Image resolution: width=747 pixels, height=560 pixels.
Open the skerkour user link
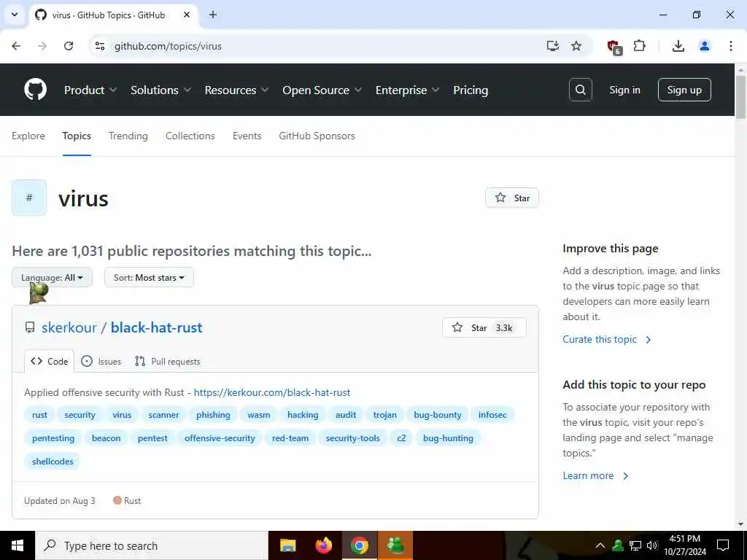coord(69,327)
